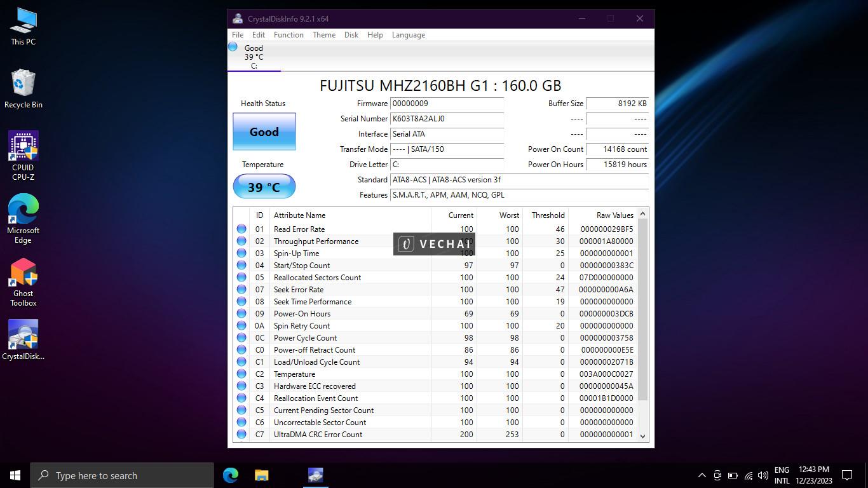Click the Transfer Mode field SATA/150
The height and width of the screenshot is (488, 868).
[447, 149]
